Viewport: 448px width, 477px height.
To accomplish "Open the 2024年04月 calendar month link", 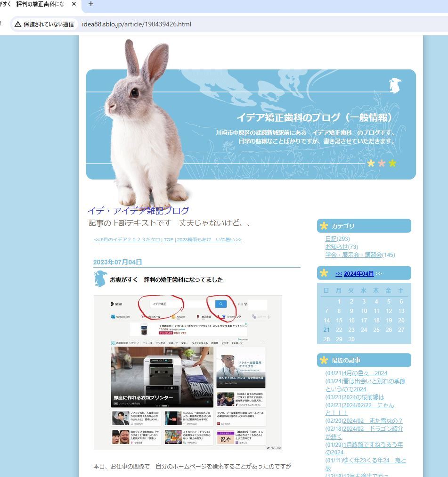I will pyautogui.click(x=358, y=273).
